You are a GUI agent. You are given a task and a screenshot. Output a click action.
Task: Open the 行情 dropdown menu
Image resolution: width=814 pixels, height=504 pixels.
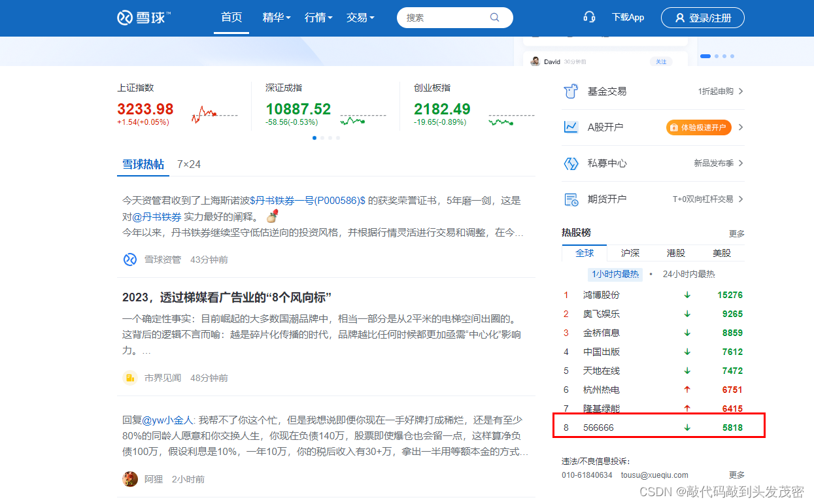point(318,18)
